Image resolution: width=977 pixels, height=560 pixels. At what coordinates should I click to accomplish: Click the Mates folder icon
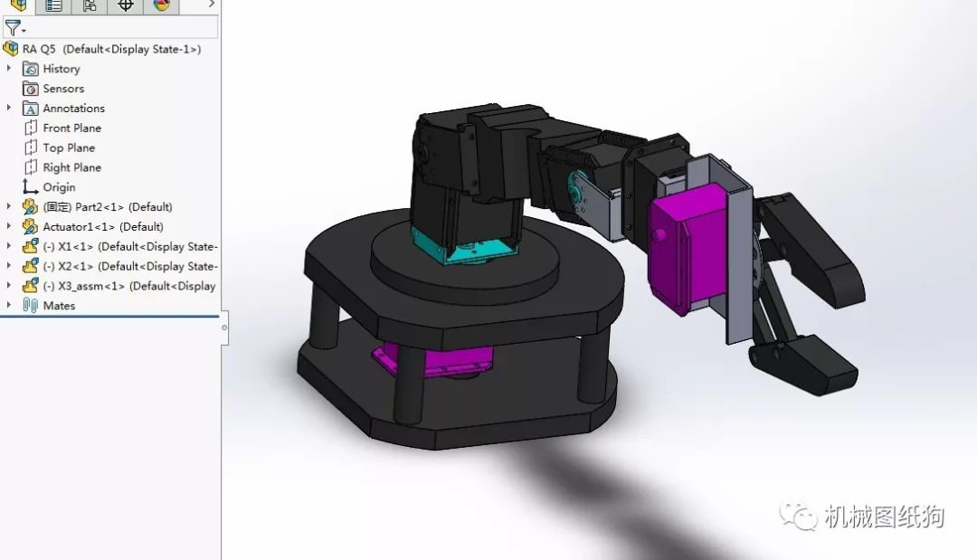tap(30, 305)
